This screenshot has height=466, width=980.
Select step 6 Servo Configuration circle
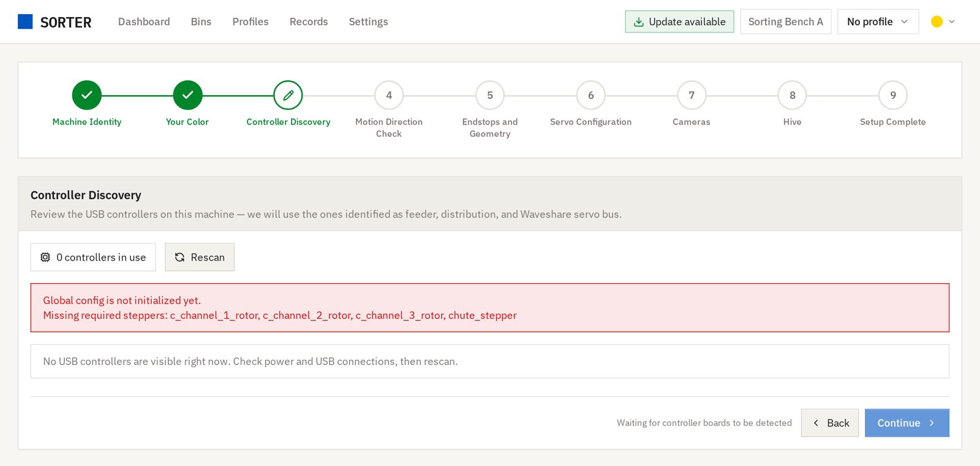click(591, 95)
